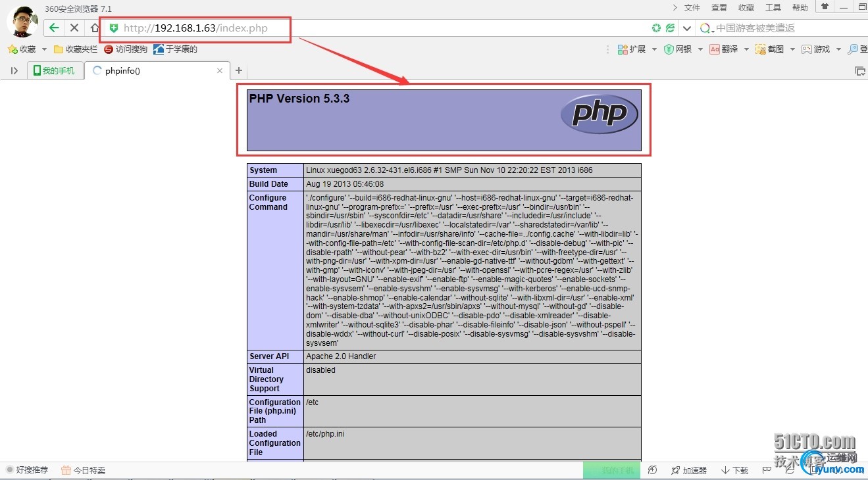Screen dimensions: 868x480
Task: Stop page loading with the X button
Action: pos(74,28)
